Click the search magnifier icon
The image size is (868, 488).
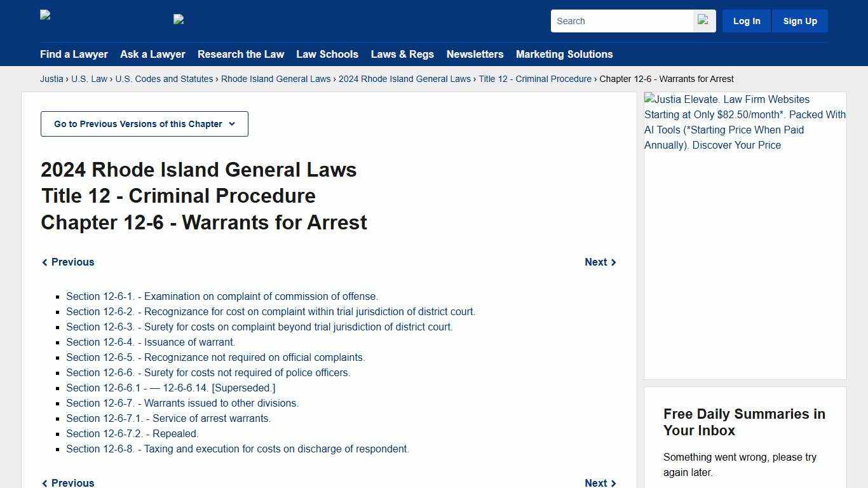(703, 20)
